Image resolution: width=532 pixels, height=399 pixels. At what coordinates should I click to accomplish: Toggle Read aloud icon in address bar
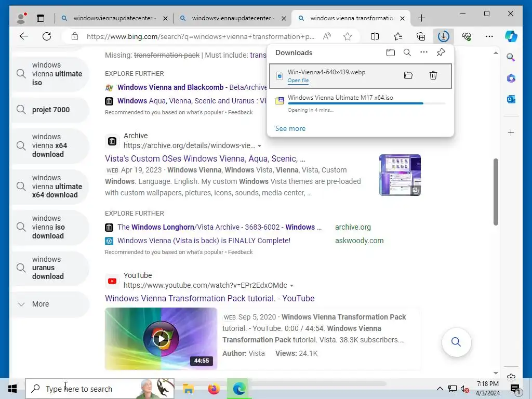tap(327, 36)
